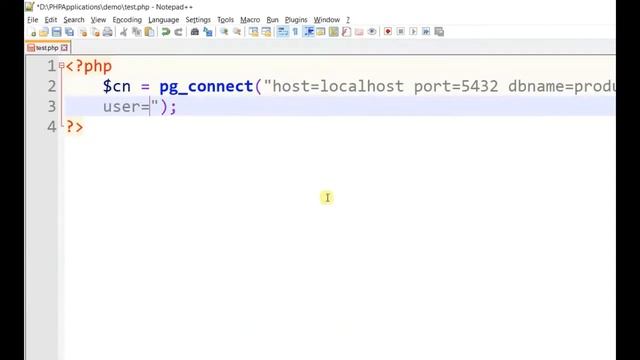The image size is (640, 360).
Task: Click the Notepad++ title bar icon
Action: (x=30, y=7)
